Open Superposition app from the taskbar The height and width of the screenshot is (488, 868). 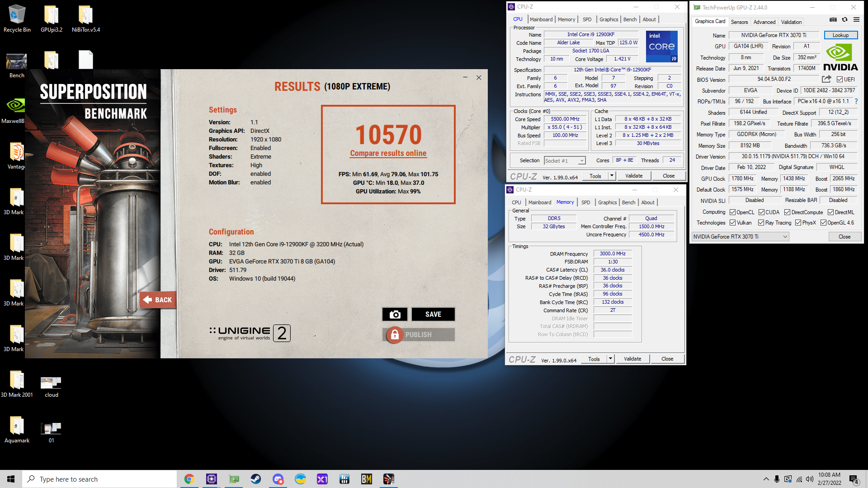point(389,479)
